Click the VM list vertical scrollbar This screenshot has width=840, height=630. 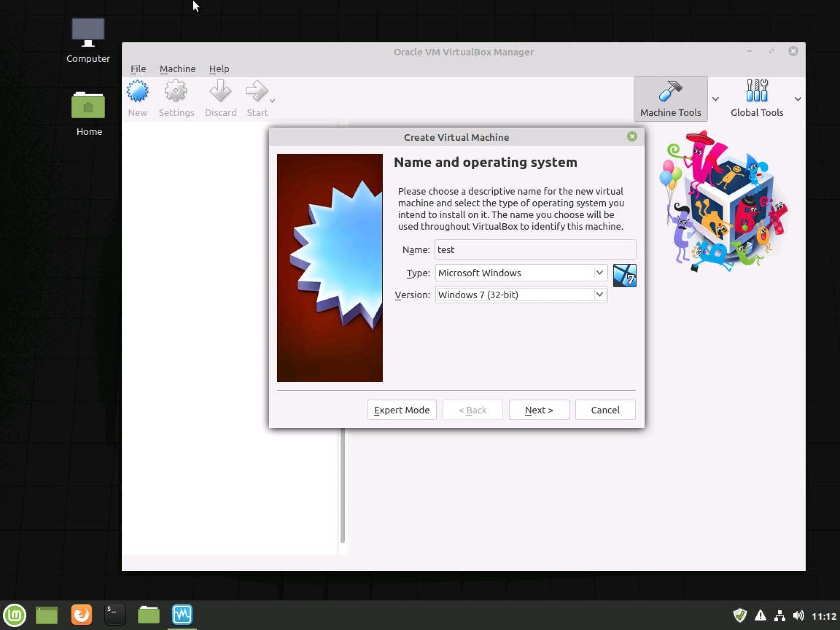[343, 485]
